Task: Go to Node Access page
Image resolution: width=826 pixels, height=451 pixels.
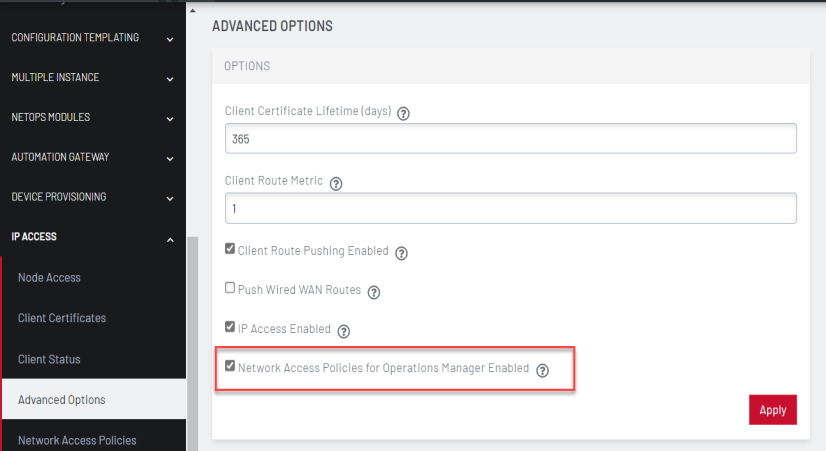Action: (49, 278)
